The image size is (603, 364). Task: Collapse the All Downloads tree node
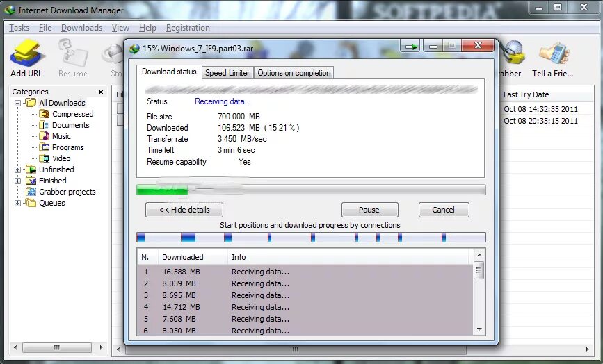coord(17,103)
